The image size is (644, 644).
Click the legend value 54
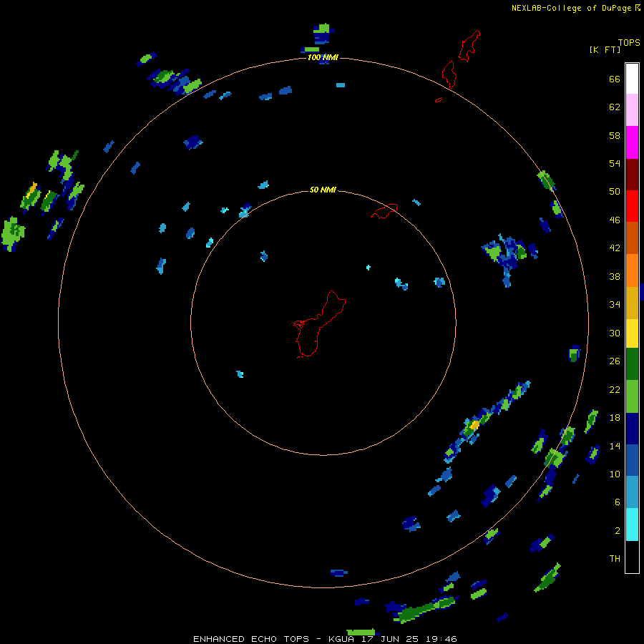(615, 163)
